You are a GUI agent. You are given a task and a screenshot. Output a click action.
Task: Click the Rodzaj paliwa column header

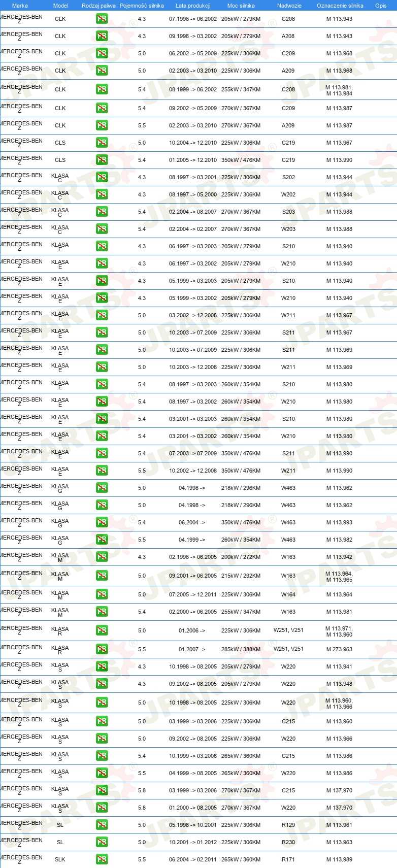coord(98,6)
